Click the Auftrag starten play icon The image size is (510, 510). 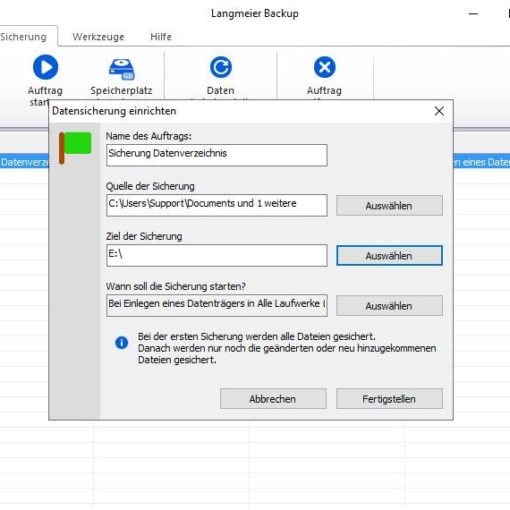click(46, 67)
